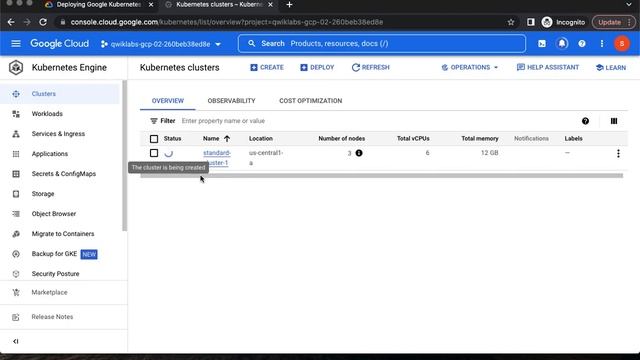The height and width of the screenshot is (360, 640).
Task: Open the top bar three-dot settings menu
Action: [602, 44]
